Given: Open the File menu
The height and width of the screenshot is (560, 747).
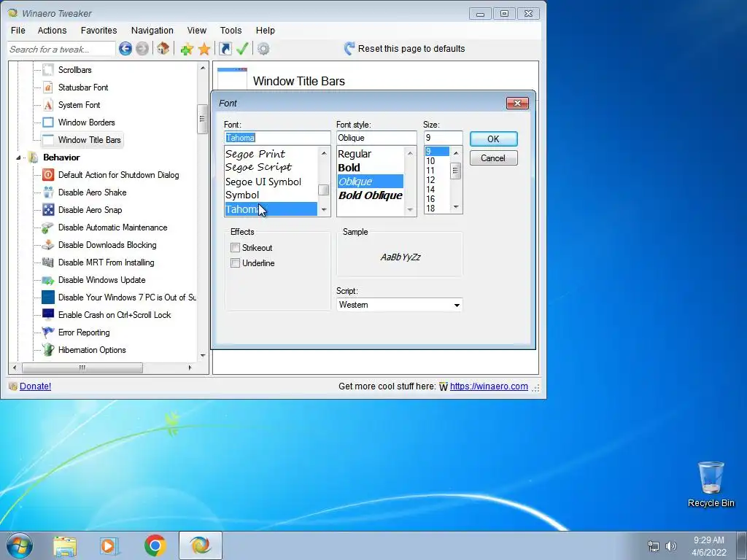Looking at the screenshot, I should pos(18,31).
